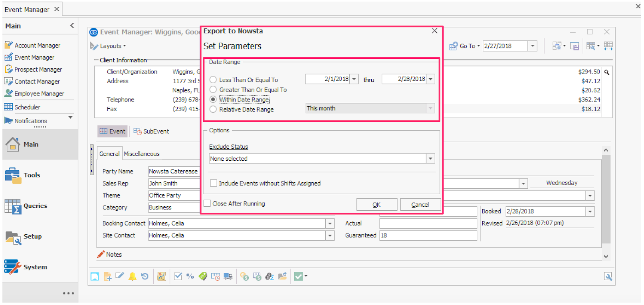
Task: Open the General tab
Action: (x=109, y=154)
